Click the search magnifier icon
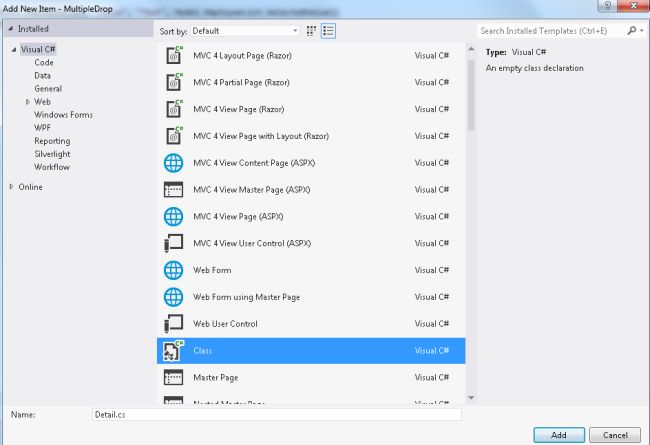Viewport: 650px width, 445px height. [x=631, y=30]
